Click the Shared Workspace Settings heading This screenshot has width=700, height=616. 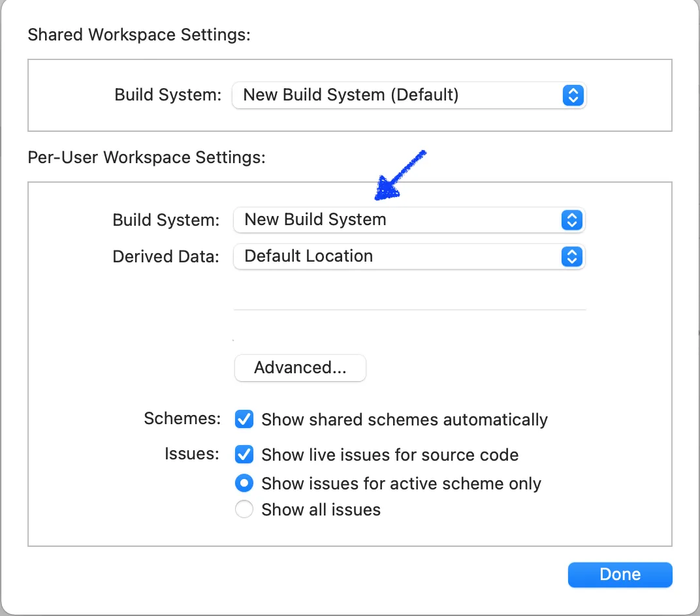(x=139, y=35)
